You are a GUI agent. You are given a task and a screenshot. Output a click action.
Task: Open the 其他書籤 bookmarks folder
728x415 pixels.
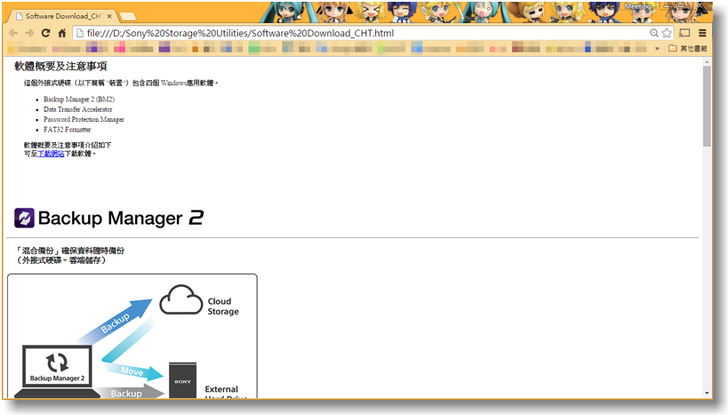click(687, 48)
